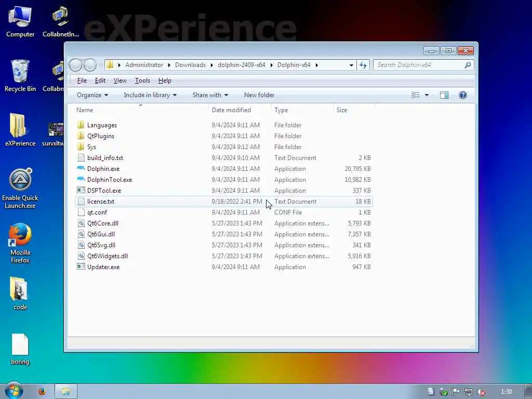Open the Explorer help icon
The image size is (532, 399).
[462, 95]
